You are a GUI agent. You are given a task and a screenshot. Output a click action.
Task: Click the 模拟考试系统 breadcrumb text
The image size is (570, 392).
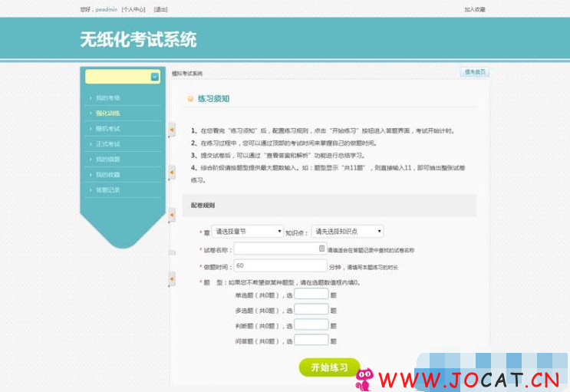(187, 74)
